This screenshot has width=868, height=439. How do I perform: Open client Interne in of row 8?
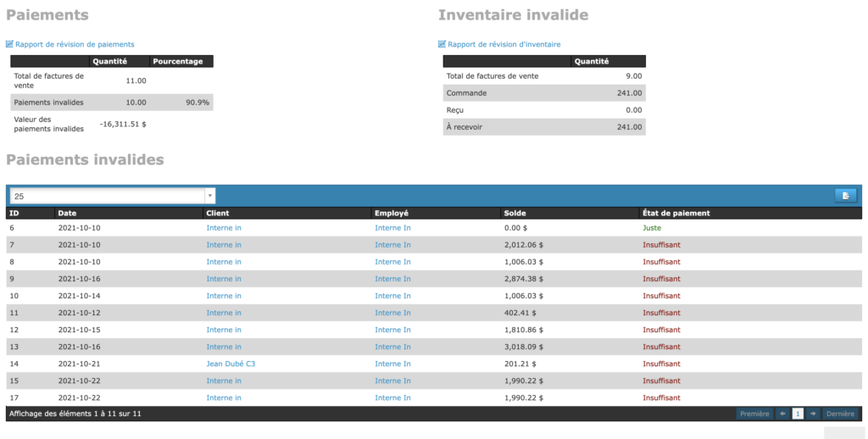[224, 262]
